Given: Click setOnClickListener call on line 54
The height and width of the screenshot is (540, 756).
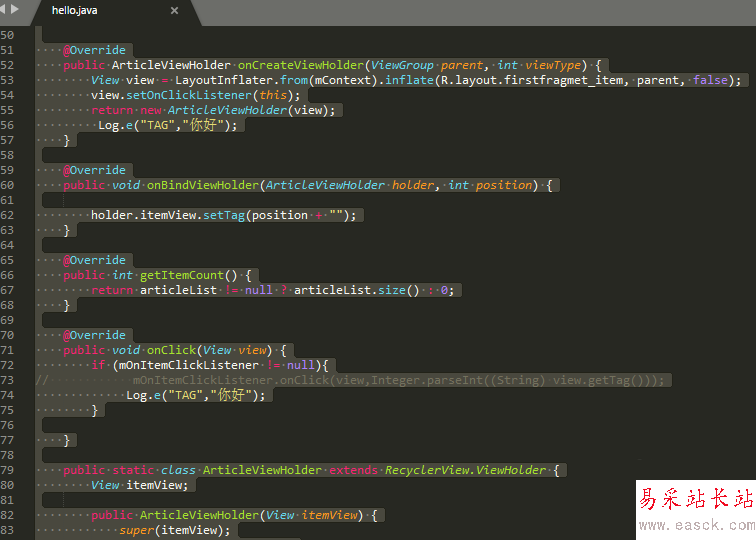Looking at the screenshot, I should click(x=189, y=95).
